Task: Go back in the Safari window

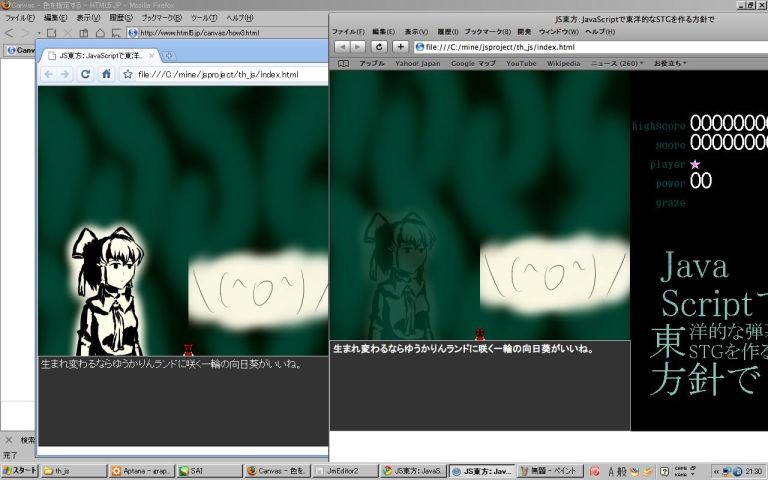Action: (342, 47)
